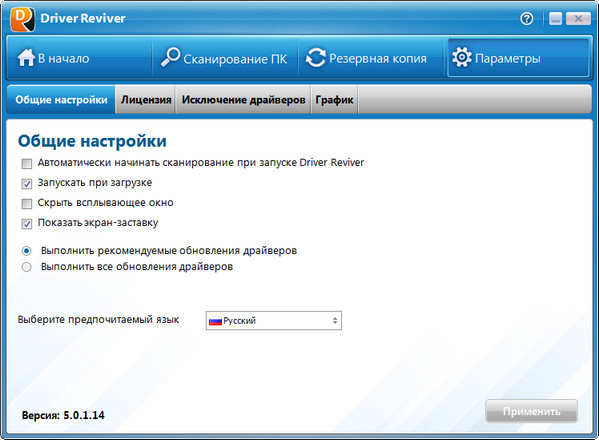Switch to Общие настройки tab
The height and width of the screenshot is (440, 599).
61,100
